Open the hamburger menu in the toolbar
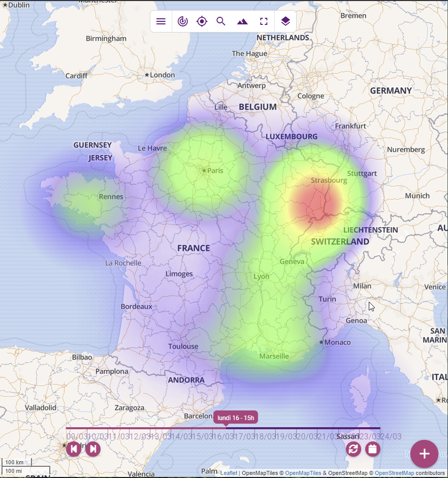This screenshot has height=478, width=448. 161,21
